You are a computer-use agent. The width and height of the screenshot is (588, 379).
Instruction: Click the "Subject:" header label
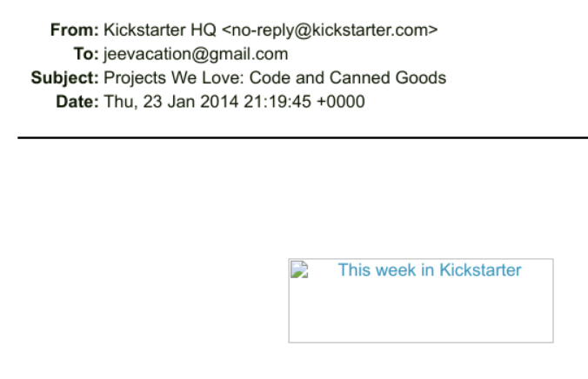click(64, 78)
